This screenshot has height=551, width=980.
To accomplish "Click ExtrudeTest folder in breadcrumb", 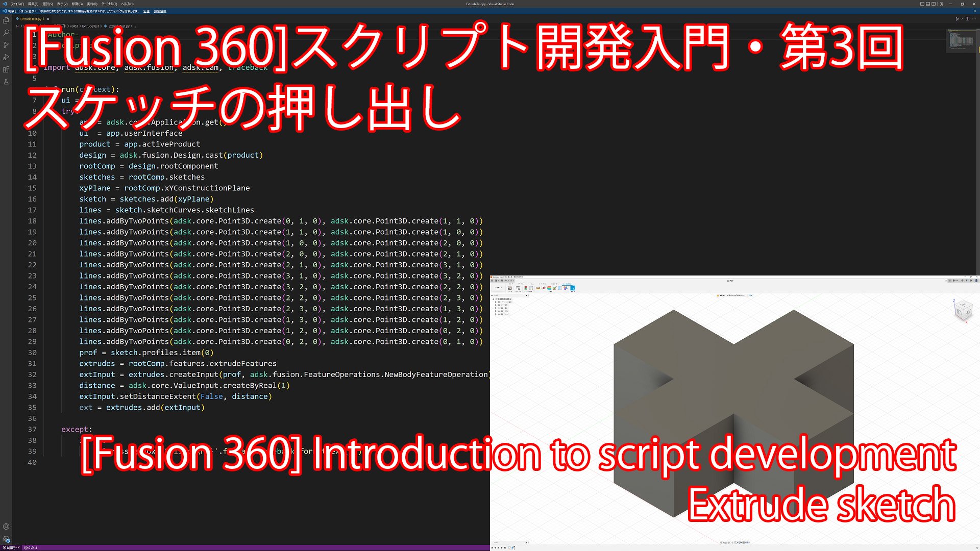I will (90, 26).
